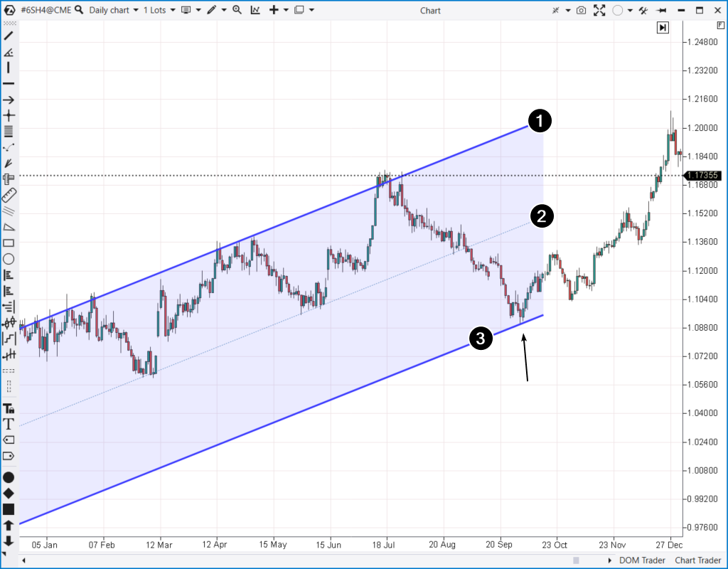
Task: Add an indicator with the plus button
Action: click(x=274, y=10)
